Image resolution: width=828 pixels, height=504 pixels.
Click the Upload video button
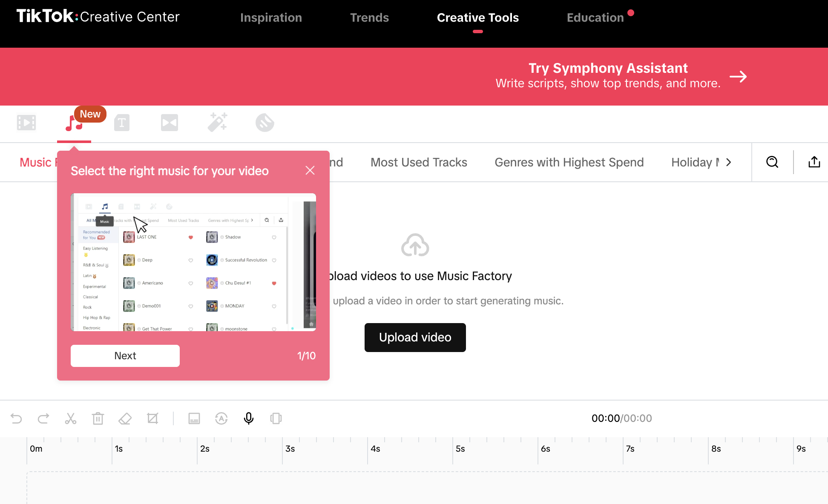[415, 338]
